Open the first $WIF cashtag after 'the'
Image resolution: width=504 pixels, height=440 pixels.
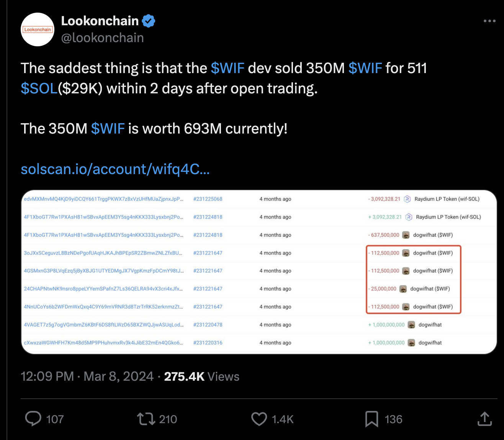coord(227,68)
